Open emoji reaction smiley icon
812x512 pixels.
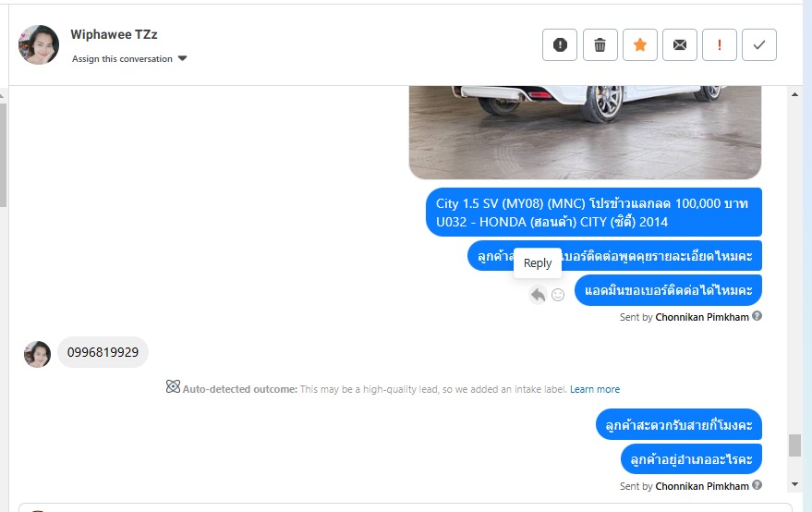click(558, 295)
